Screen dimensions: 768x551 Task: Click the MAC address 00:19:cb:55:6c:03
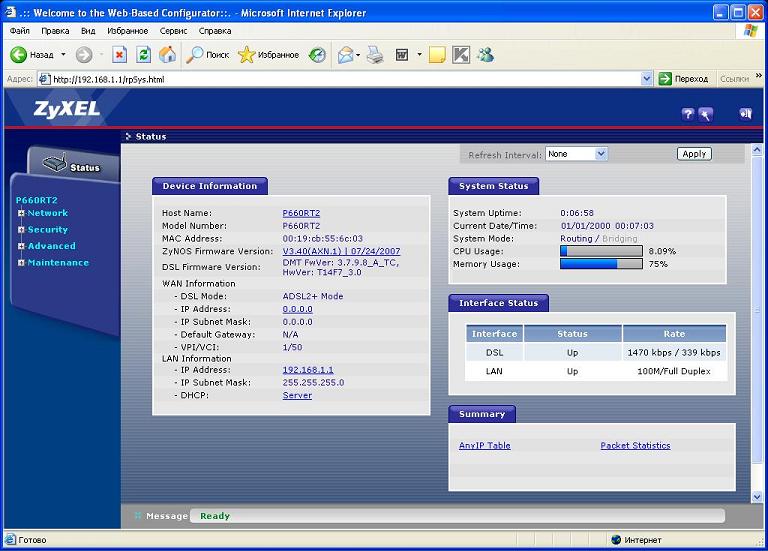pyautogui.click(x=323, y=239)
